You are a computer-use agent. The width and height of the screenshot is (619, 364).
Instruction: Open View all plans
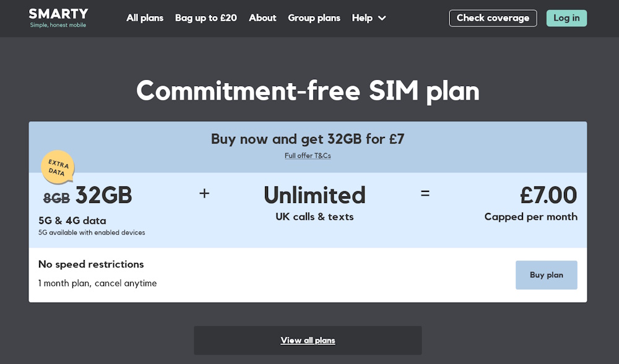[308, 340]
